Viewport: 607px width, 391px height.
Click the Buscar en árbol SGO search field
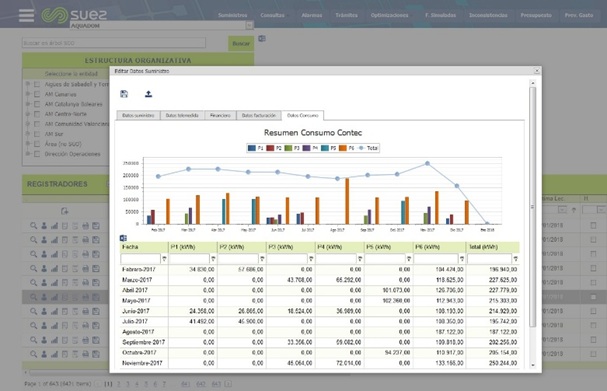114,43
